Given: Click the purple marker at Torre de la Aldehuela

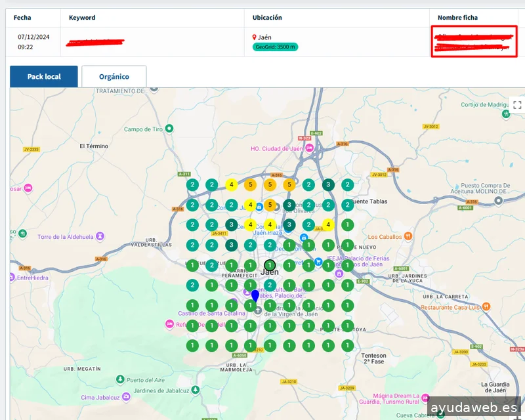Looking at the screenshot, I should (x=98, y=236).
